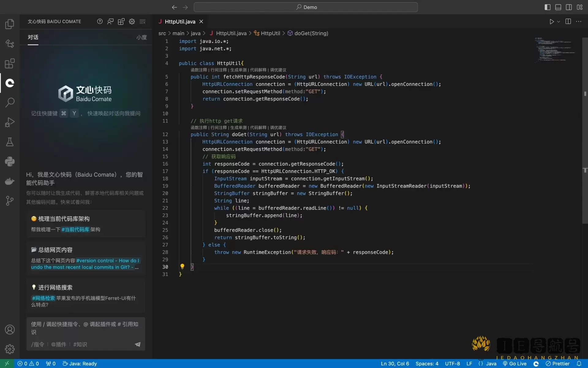Switch to the 对话 tab

pos(33,37)
